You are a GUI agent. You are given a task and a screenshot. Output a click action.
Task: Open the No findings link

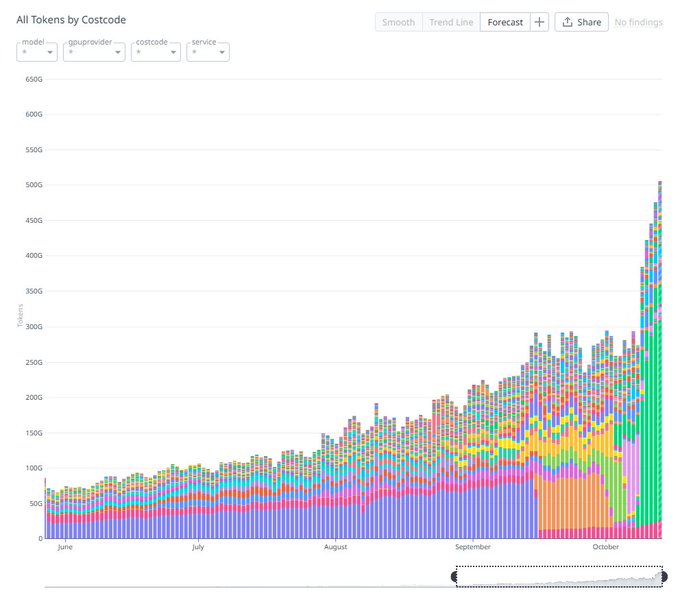click(x=638, y=22)
